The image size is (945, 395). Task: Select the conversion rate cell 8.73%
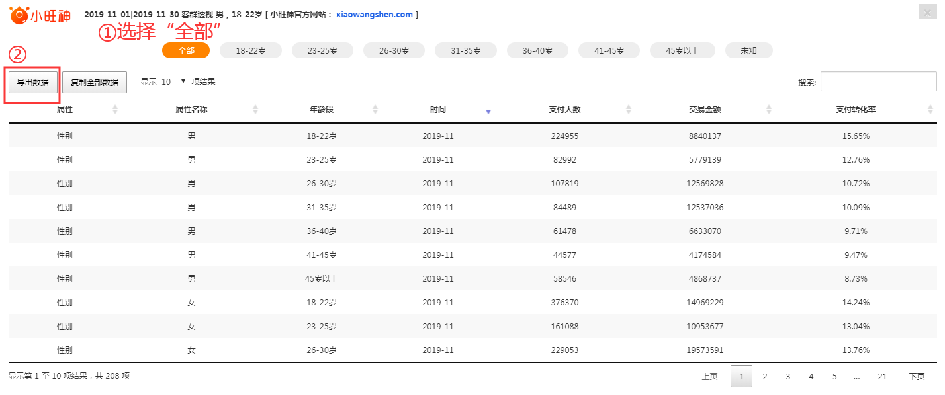tap(855, 279)
